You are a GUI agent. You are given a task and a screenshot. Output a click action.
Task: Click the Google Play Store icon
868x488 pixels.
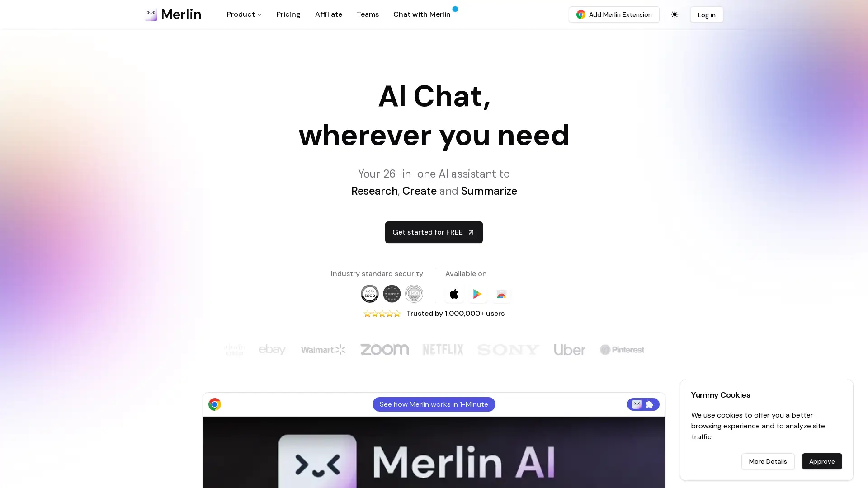click(x=477, y=293)
